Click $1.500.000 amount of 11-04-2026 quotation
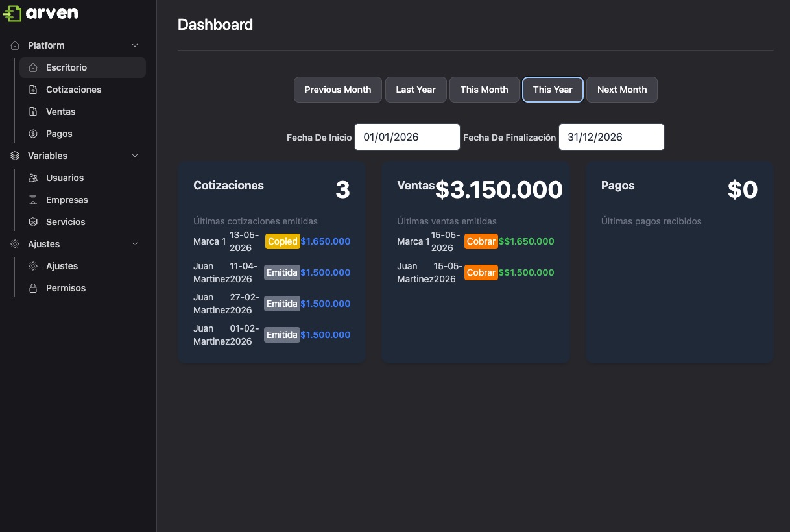 [x=326, y=272]
